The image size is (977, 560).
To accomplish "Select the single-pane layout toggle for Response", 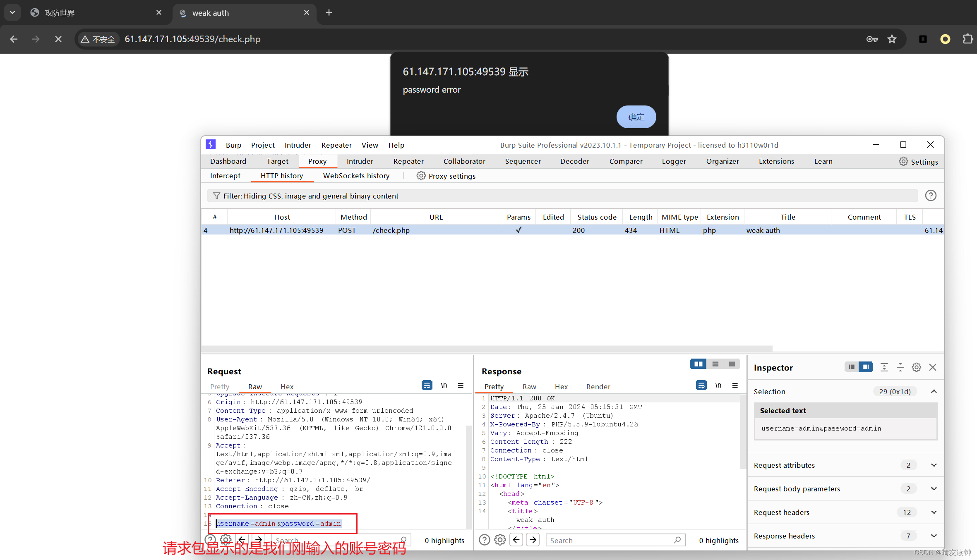I will (732, 364).
